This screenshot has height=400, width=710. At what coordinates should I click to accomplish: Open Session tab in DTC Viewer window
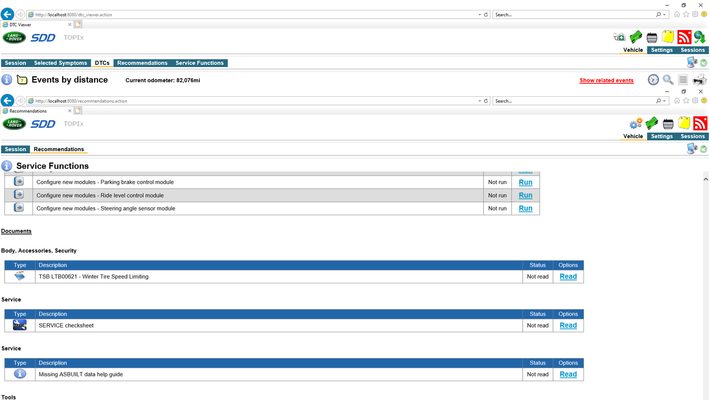tap(15, 63)
